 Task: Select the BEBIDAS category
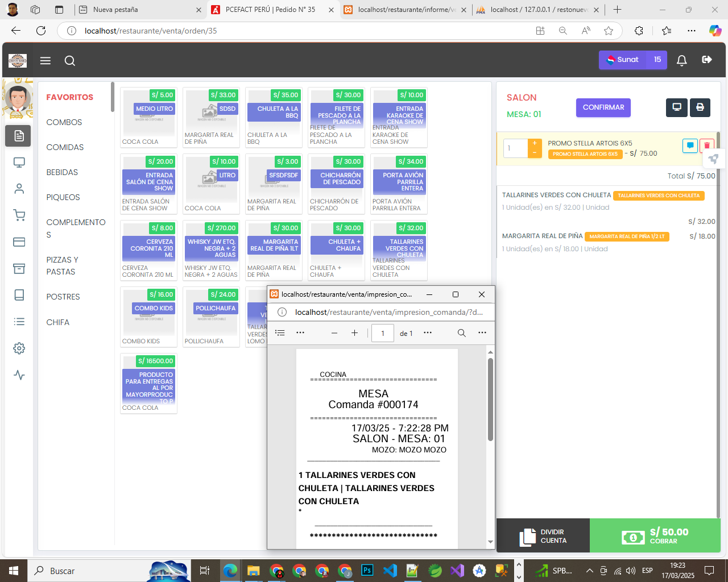click(62, 172)
